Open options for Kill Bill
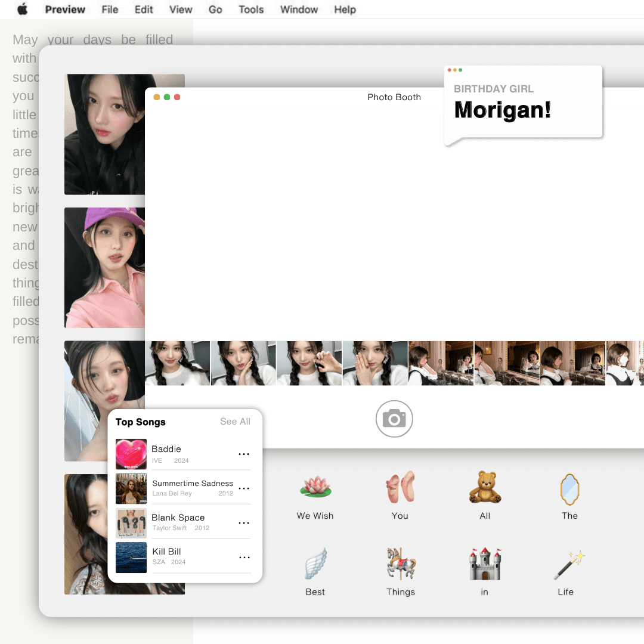The image size is (644, 644). click(x=244, y=558)
